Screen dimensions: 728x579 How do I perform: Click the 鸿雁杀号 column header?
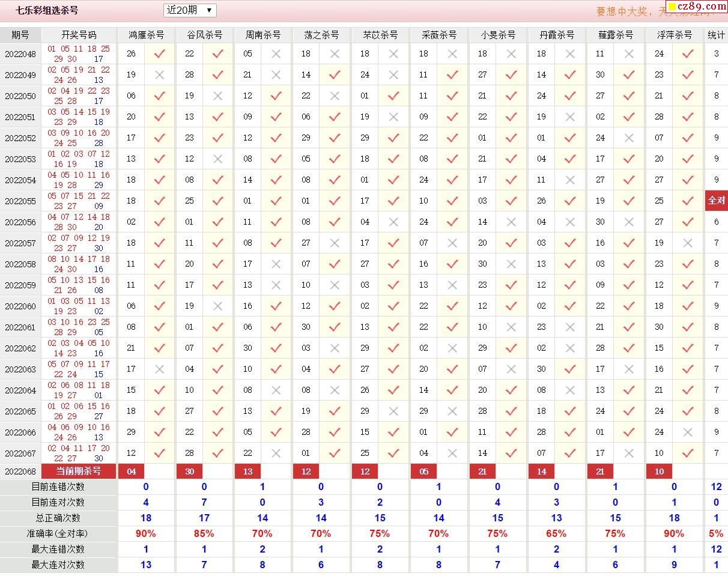[146, 35]
